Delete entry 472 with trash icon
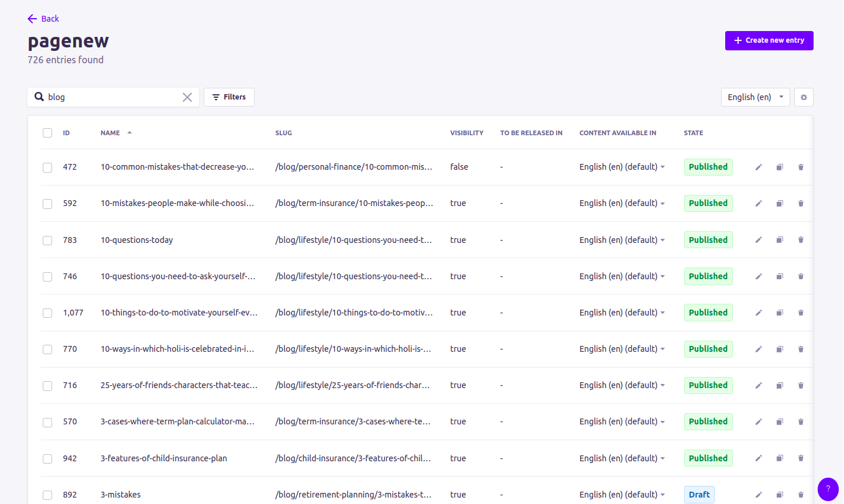 [x=801, y=167]
